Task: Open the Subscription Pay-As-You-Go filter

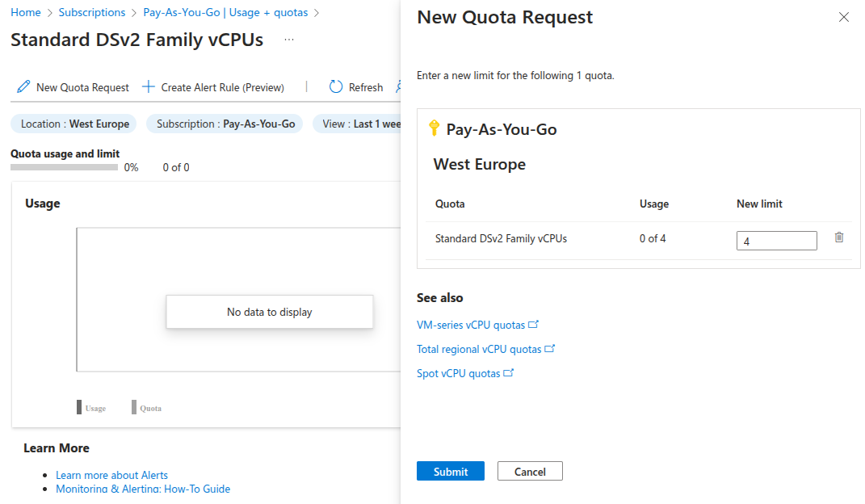Action: (225, 124)
